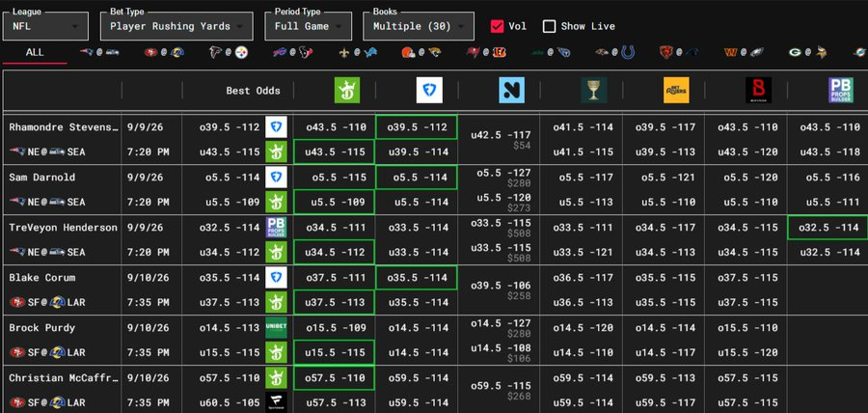Click player name Sam Darnold

(42, 178)
